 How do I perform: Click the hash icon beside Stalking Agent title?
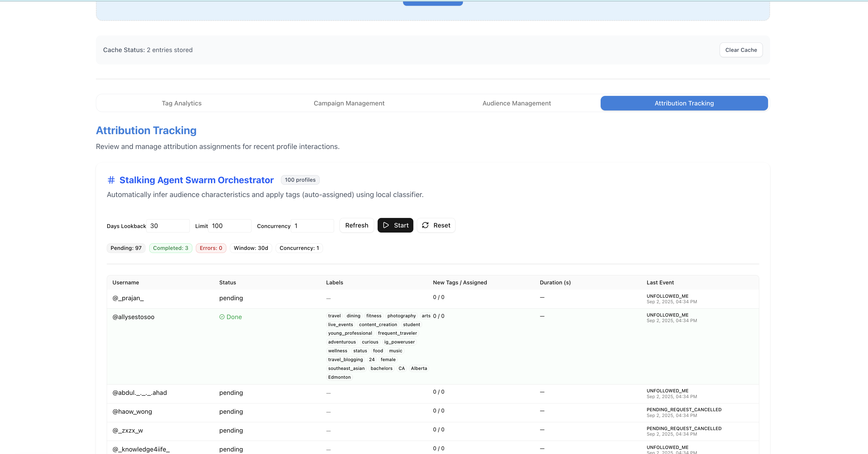111,180
